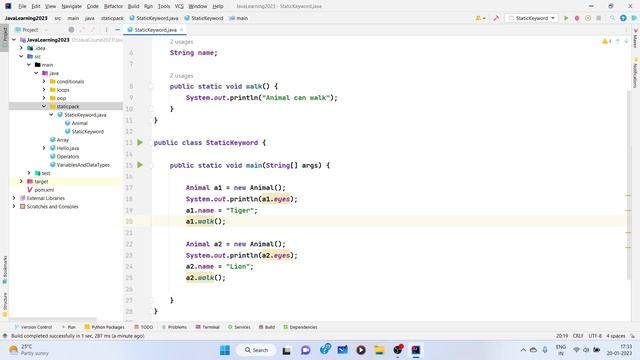Open Search Everywhere magnifier in the toolbar
The width and height of the screenshot is (640, 360).
click(612, 18)
